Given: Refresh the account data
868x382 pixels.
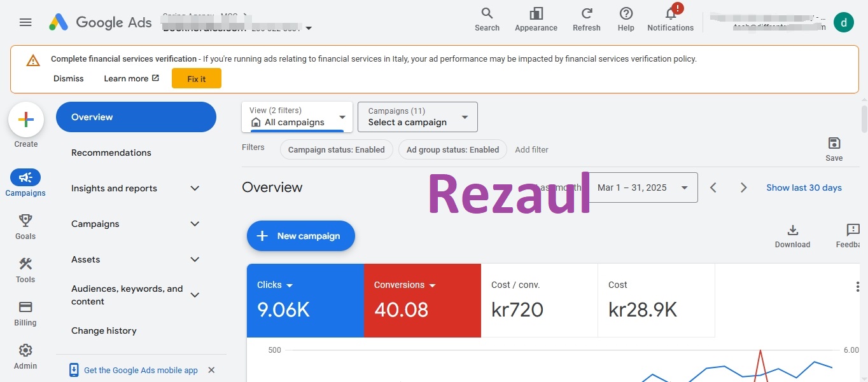Looking at the screenshot, I should tap(587, 19).
